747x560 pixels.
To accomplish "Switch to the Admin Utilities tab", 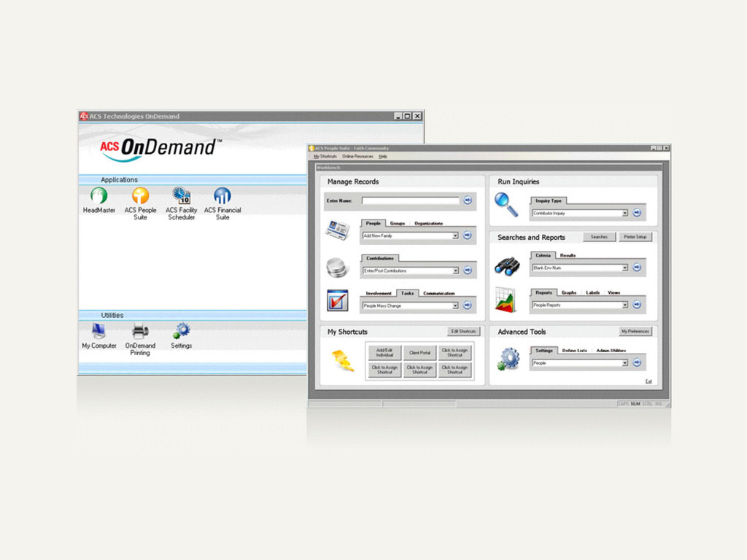I will click(611, 351).
